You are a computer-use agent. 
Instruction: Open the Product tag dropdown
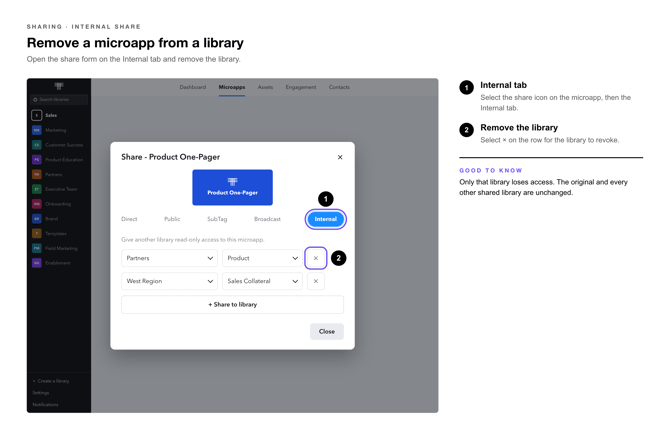click(x=262, y=258)
